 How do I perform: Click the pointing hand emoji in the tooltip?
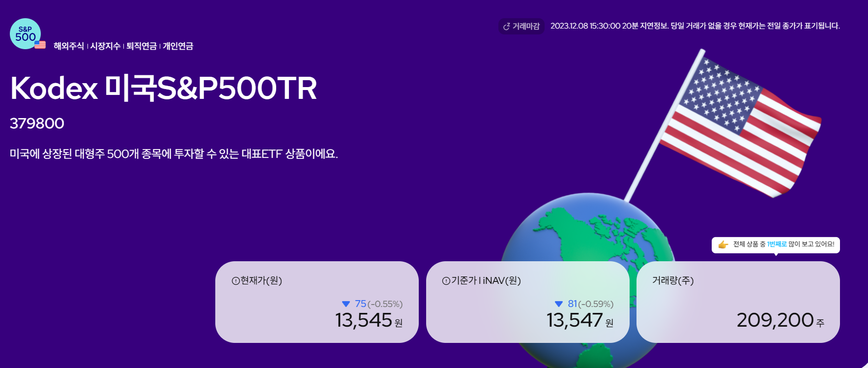(x=723, y=245)
